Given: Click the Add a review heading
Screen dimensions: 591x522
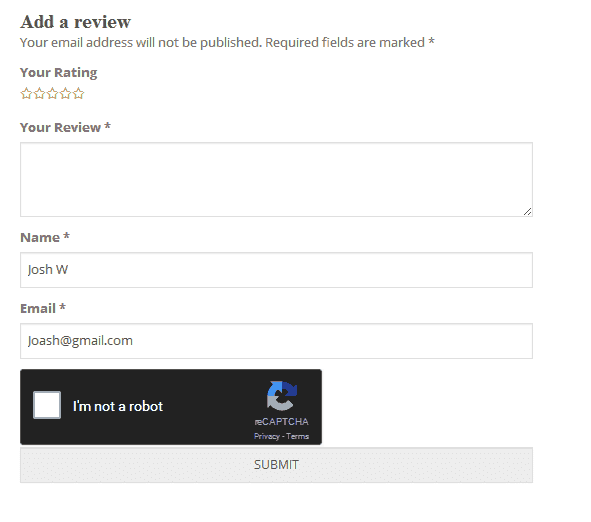Looking at the screenshot, I should pyautogui.click(x=76, y=22).
